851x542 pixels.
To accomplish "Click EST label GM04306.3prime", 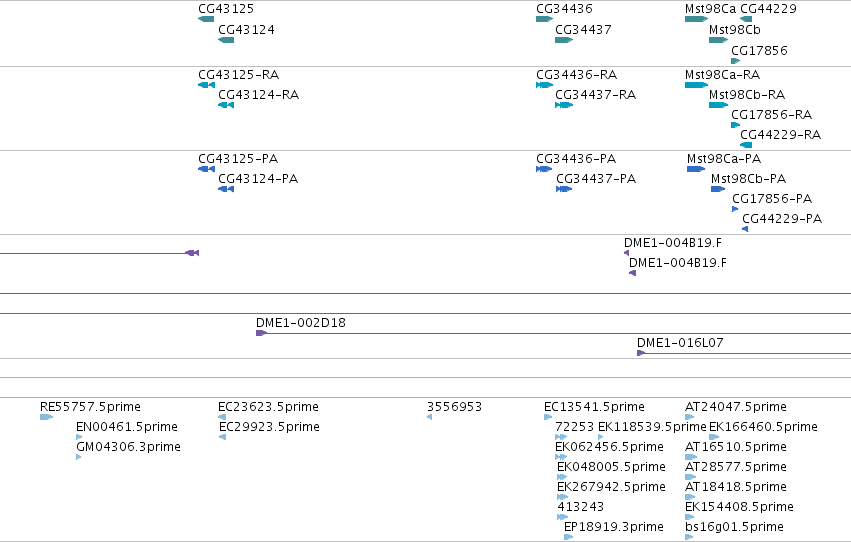I will [x=129, y=447].
